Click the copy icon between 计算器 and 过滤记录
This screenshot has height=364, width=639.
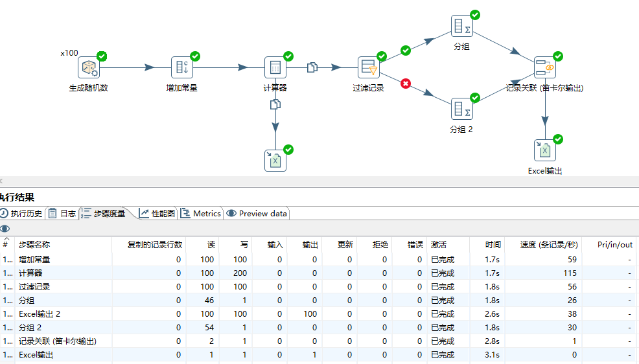coord(312,67)
